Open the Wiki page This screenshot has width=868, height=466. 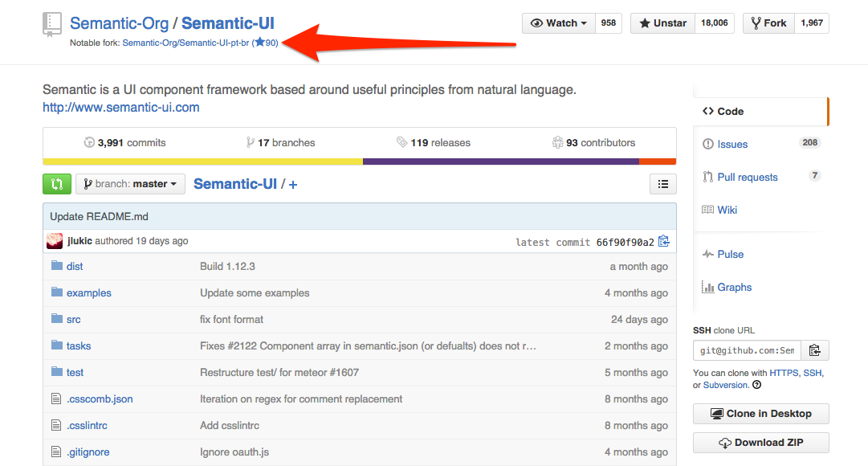[x=727, y=210]
